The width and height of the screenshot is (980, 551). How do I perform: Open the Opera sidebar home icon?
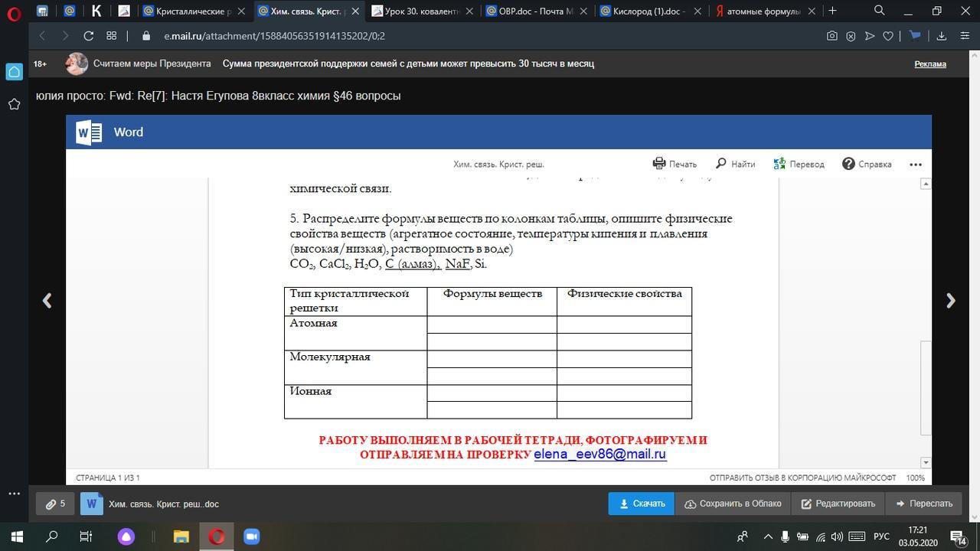14,72
